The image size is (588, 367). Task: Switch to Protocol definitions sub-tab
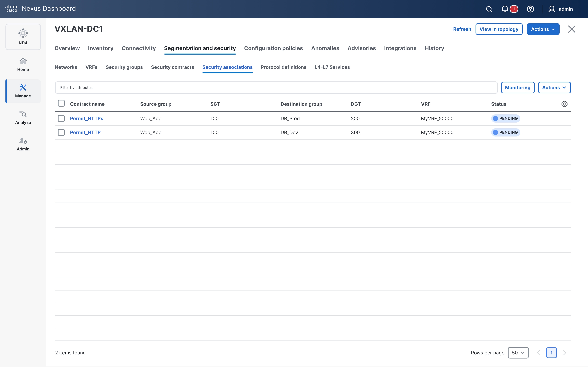283,67
